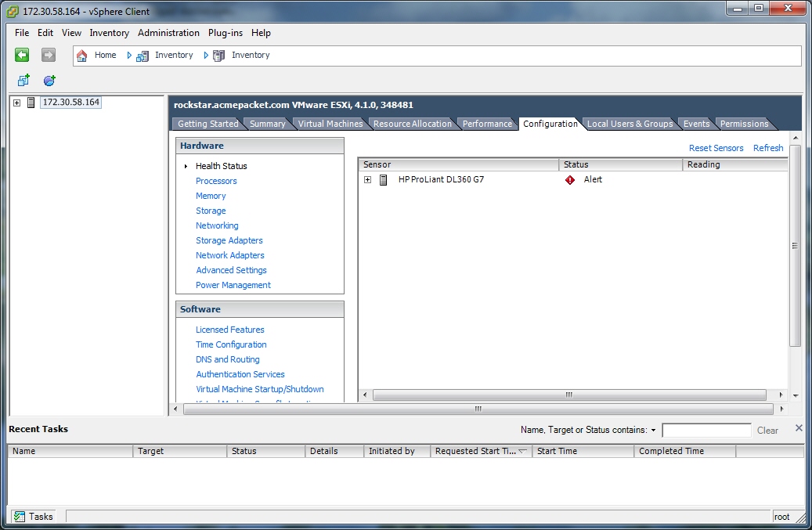Open the Storage Adapters link
This screenshot has height=530, width=812.
coord(229,240)
